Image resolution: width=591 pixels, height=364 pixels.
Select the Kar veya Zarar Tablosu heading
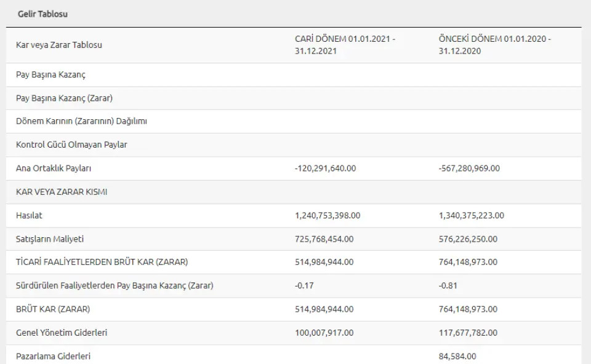coord(59,45)
